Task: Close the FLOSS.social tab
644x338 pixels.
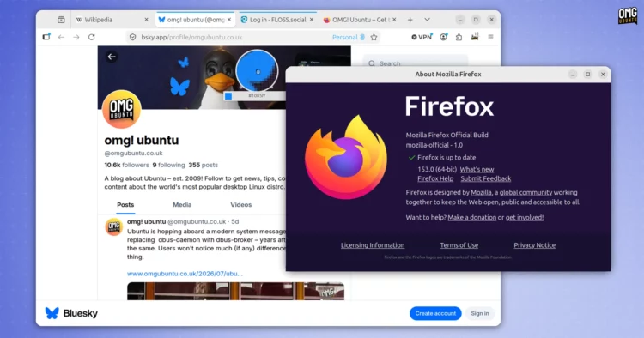Action: (312, 20)
